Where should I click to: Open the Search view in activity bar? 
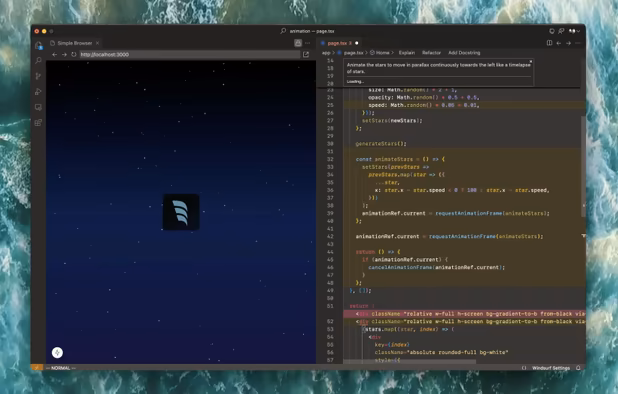38,60
